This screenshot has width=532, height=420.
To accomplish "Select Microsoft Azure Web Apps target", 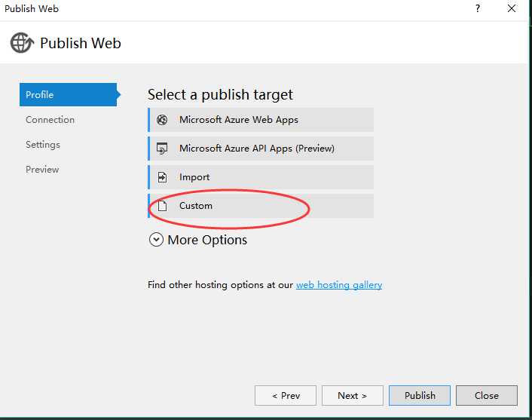I will point(261,120).
